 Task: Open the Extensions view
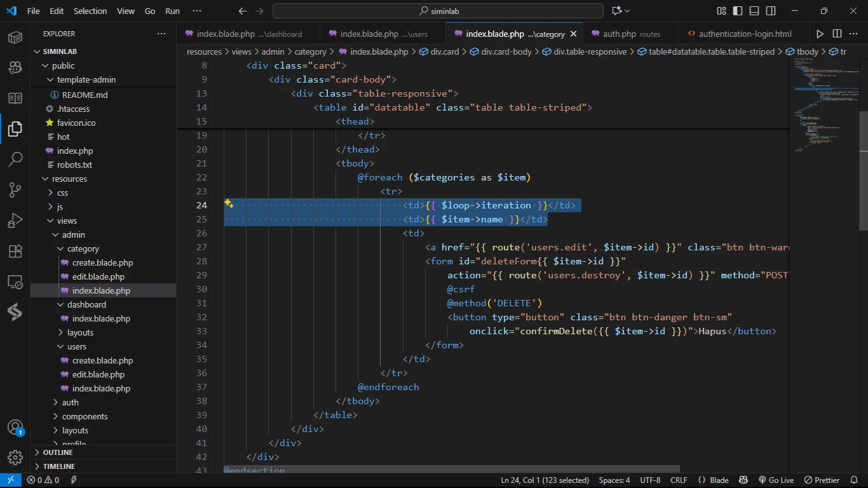[15, 251]
